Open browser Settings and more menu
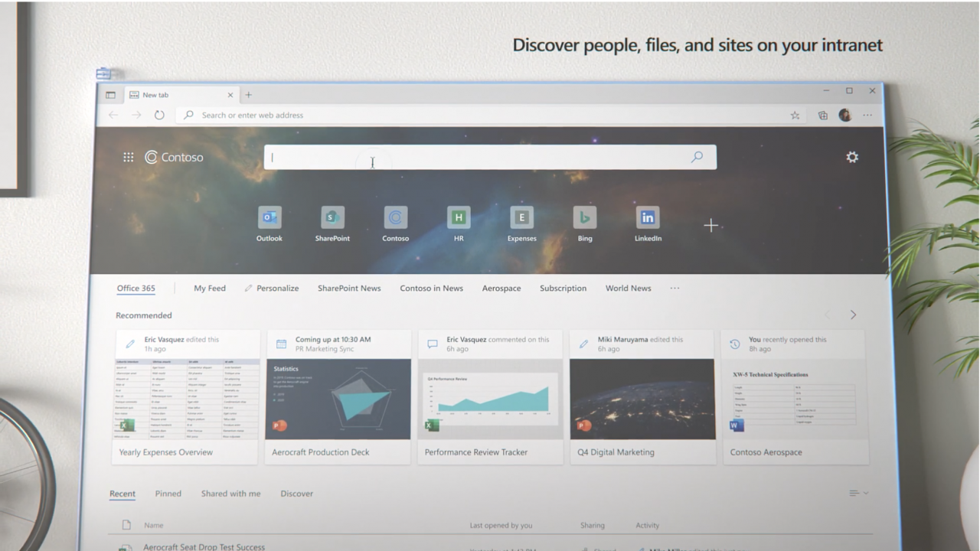This screenshot has height=551, width=980. tap(867, 116)
